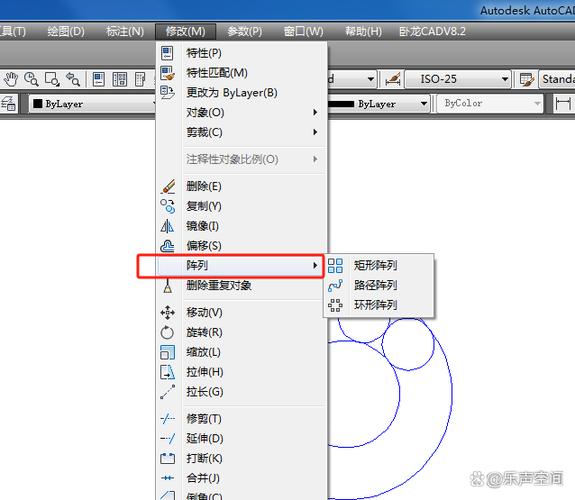Click the polar array ring icon
Viewport: 575px width, 500px height.
335,305
